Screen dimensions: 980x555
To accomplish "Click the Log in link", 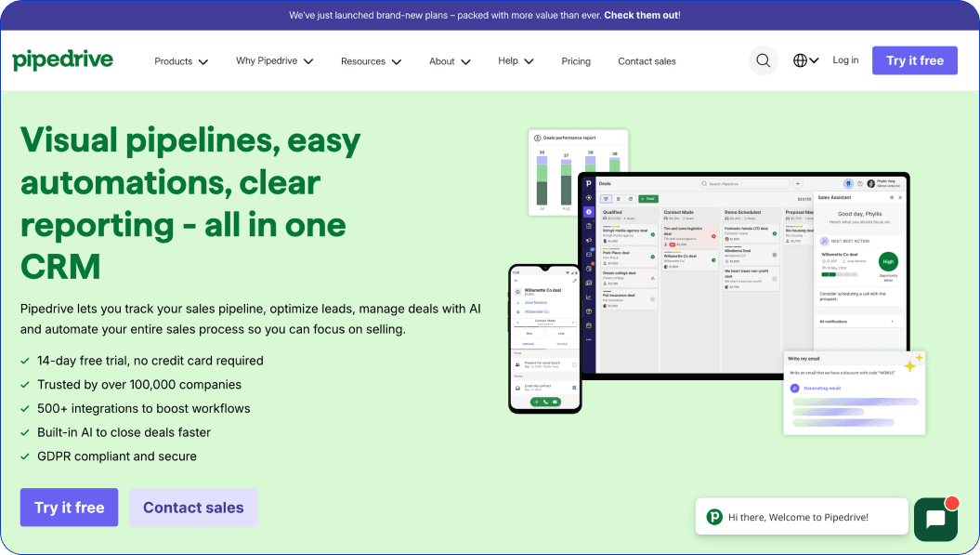I will [845, 60].
